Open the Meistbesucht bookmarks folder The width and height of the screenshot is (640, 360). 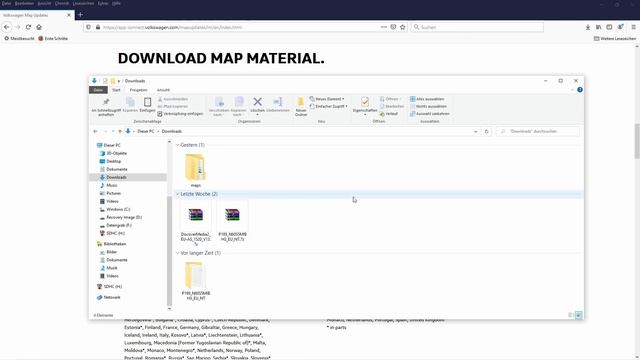pos(19,38)
